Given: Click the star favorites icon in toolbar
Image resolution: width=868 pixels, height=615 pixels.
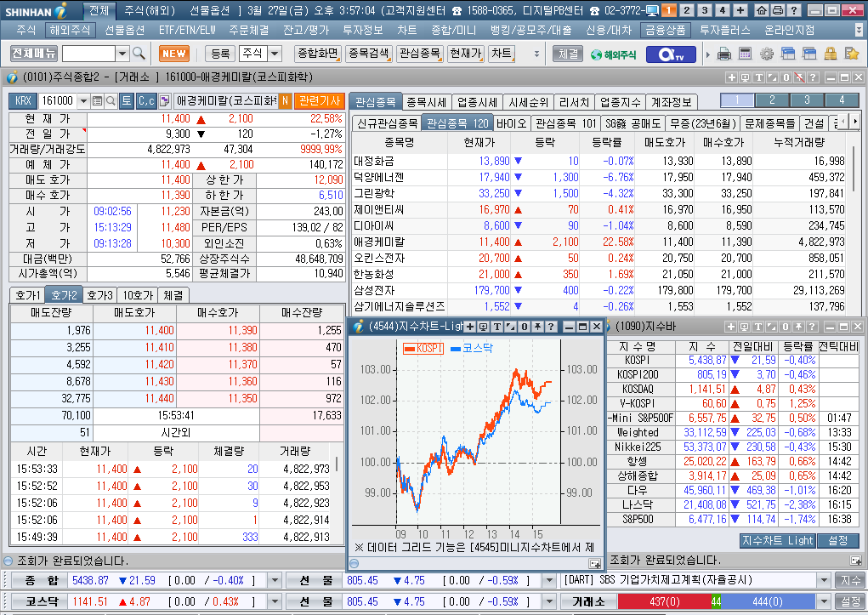Looking at the screenshot, I should tap(851, 54).
